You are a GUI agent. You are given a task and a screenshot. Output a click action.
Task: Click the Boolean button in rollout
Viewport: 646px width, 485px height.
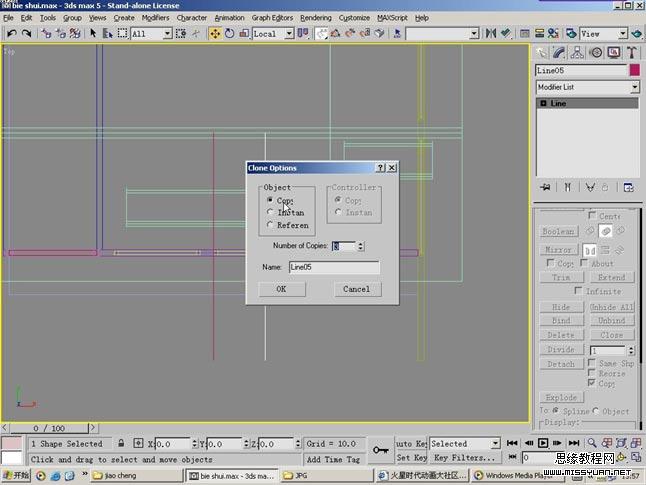click(559, 231)
